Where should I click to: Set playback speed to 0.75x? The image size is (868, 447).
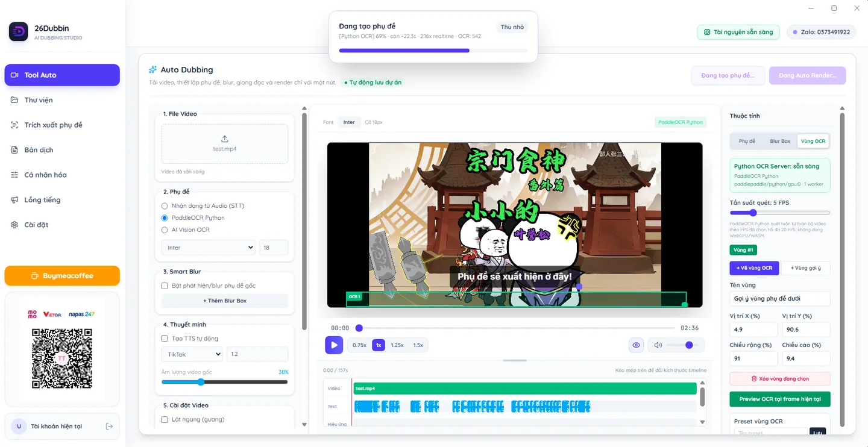pos(360,345)
